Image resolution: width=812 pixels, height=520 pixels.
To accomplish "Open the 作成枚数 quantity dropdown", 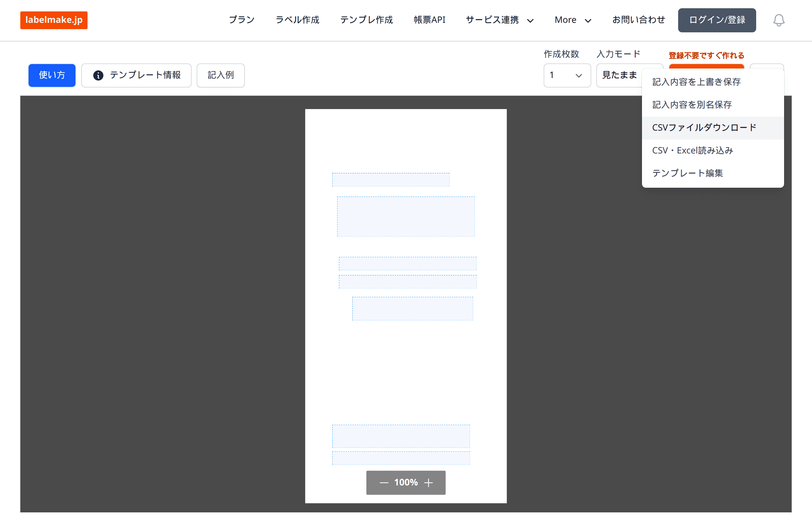I will point(567,75).
